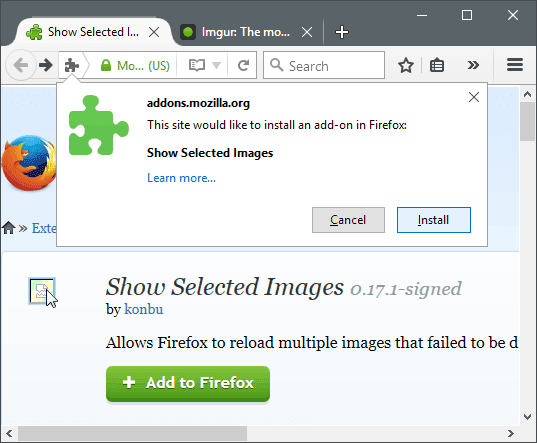Click the konbu author link
537x443 pixels.
click(x=143, y=309)
